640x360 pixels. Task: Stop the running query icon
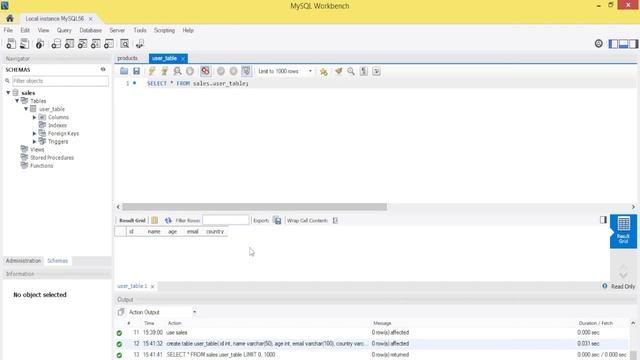pos(190,71)
